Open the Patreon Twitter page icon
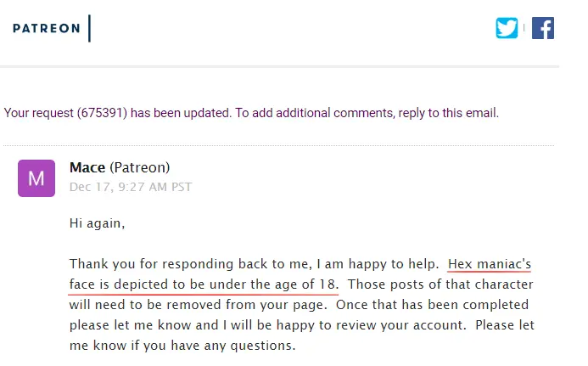This screenshot has width=588, height=366. [x=507, y=28]
